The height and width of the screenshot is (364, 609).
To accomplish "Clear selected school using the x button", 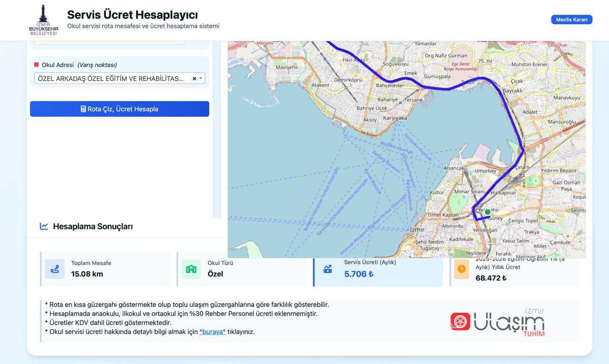I will tap(194, 78).
